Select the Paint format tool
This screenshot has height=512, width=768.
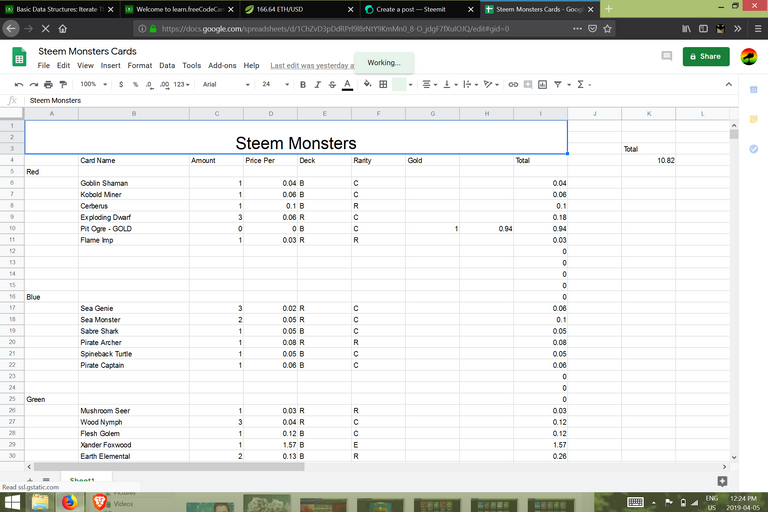63,84
